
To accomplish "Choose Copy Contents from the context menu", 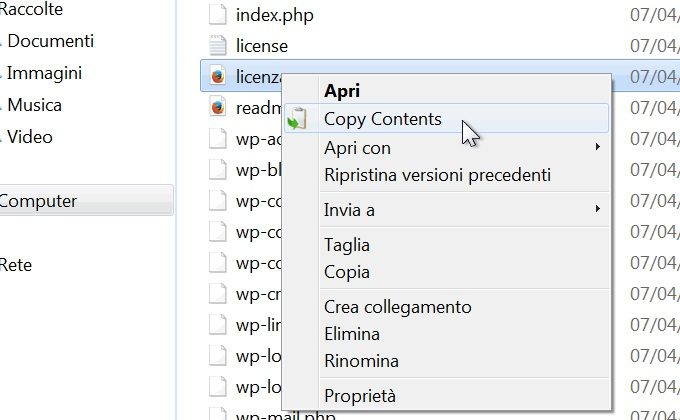I will (x=383, y=119).
